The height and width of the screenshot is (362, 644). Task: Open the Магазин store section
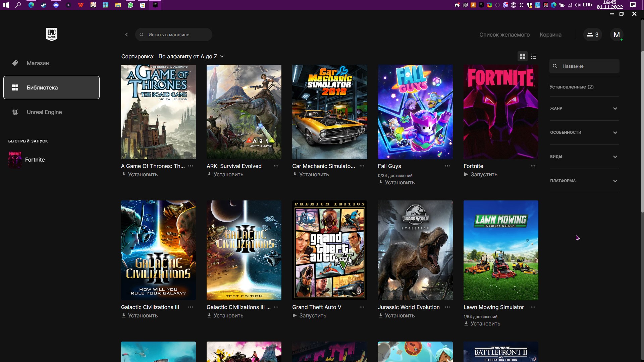pos(51,63)
